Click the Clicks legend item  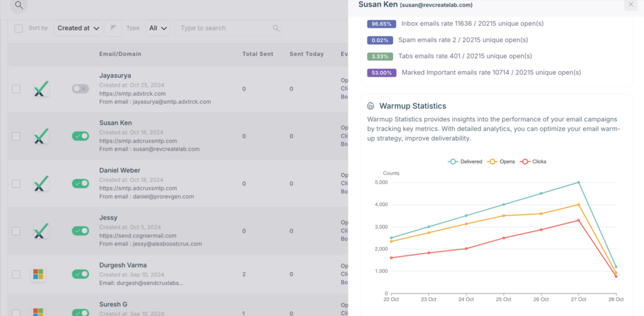(533, 161)
